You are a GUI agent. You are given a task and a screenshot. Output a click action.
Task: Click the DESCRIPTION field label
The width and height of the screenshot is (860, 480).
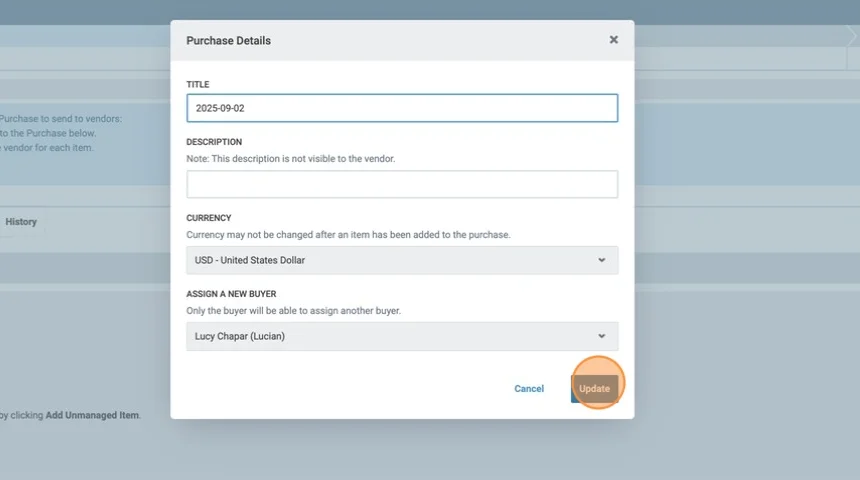point(214,142)
